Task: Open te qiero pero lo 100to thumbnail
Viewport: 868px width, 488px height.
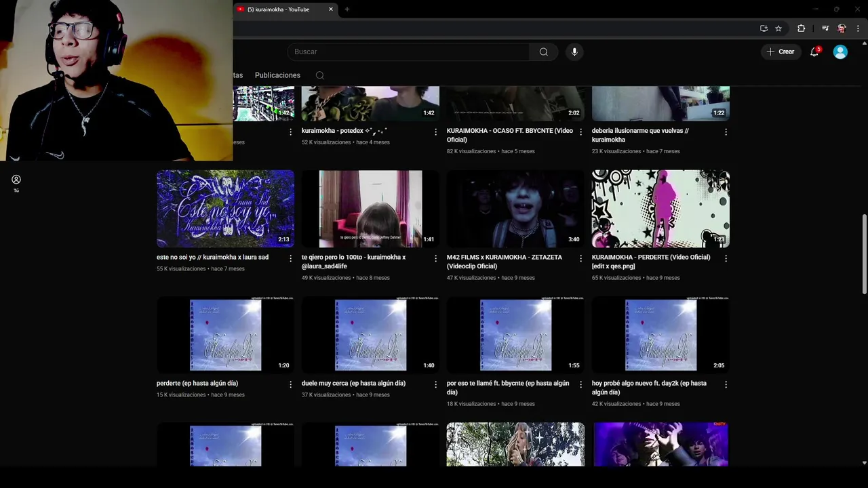Action: (370, 209)
